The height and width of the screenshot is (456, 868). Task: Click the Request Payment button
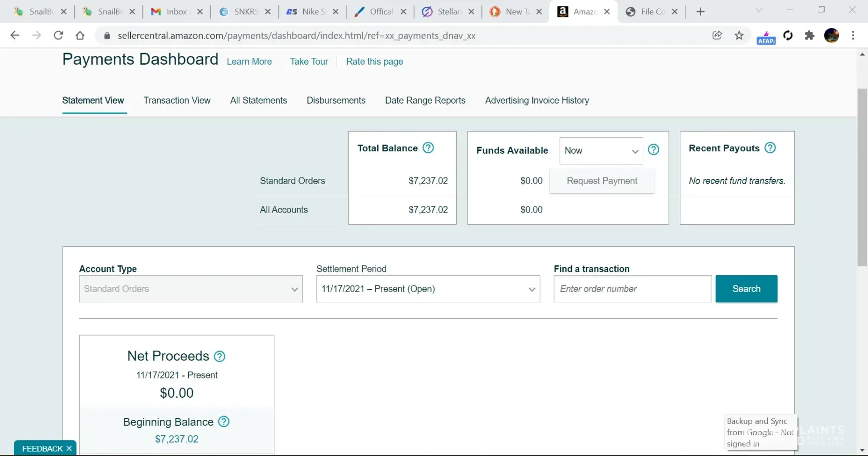pyautogui.click(x=602, y=181)
